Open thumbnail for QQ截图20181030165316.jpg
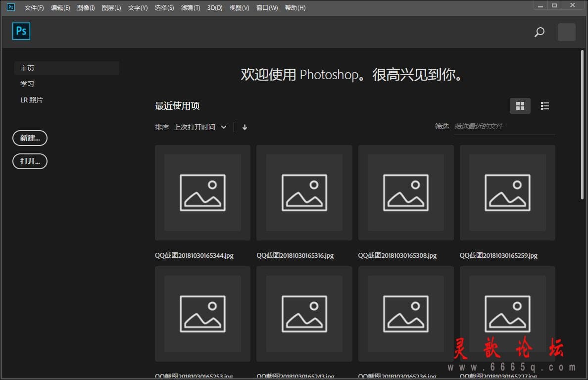This screenshot has height=380, width=588. coord(304,192)
